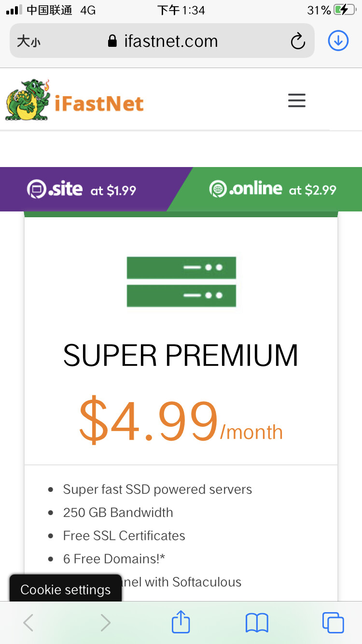Tap the iFastNet dragon logo
362x644 pixels.
click(x=28, y=99)
